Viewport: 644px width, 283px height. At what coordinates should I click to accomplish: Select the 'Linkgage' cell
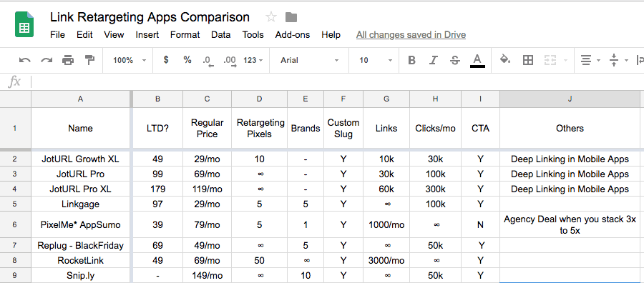pos(80,204)
